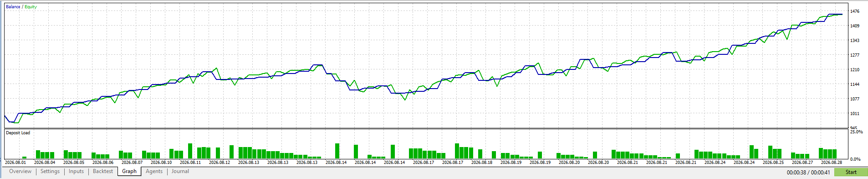Image resolution: width=868 pixels, height=179 pixels.
Task: Go to the Backtest tab
Action: pos(103,171)
